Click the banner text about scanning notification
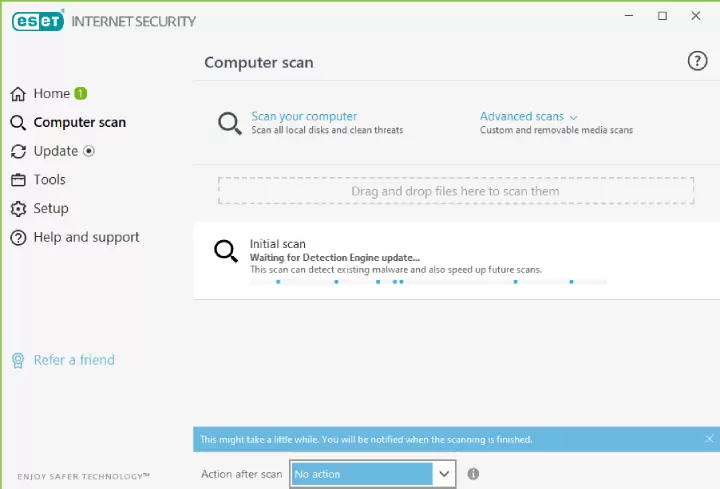The height and width of the screenshot is (489, 720). [366, 439]
